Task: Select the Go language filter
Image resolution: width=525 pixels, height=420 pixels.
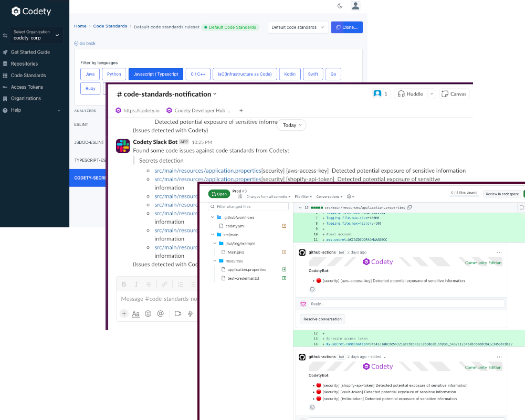Action: pyautogui.click(x=333, y=74)
